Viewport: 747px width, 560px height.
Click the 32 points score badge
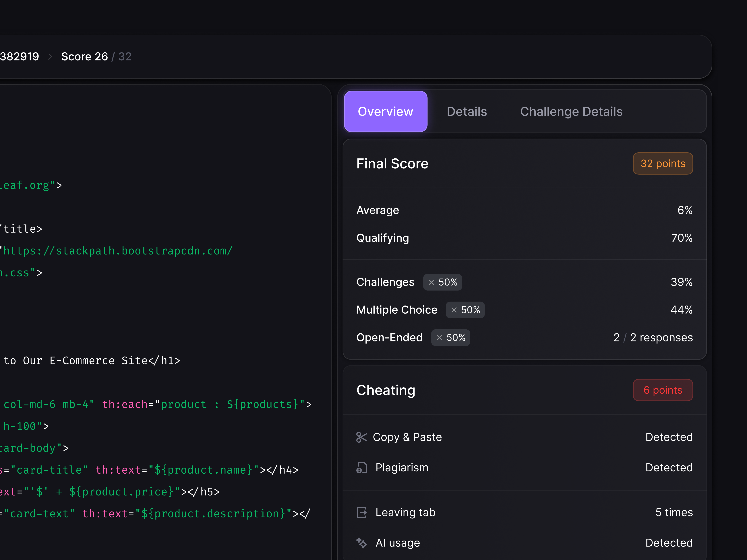(x=663, y=163)
